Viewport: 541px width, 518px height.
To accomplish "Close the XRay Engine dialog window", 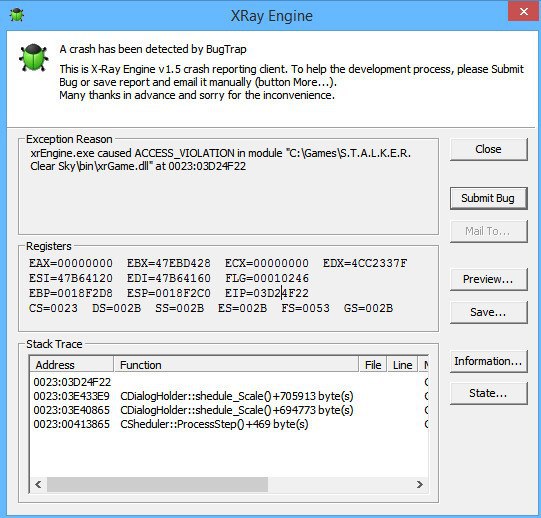I will pos(523,11).
